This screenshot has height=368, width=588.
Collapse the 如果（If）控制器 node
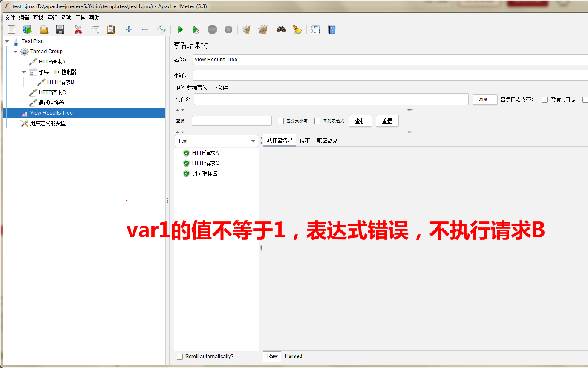coord(24,72)
